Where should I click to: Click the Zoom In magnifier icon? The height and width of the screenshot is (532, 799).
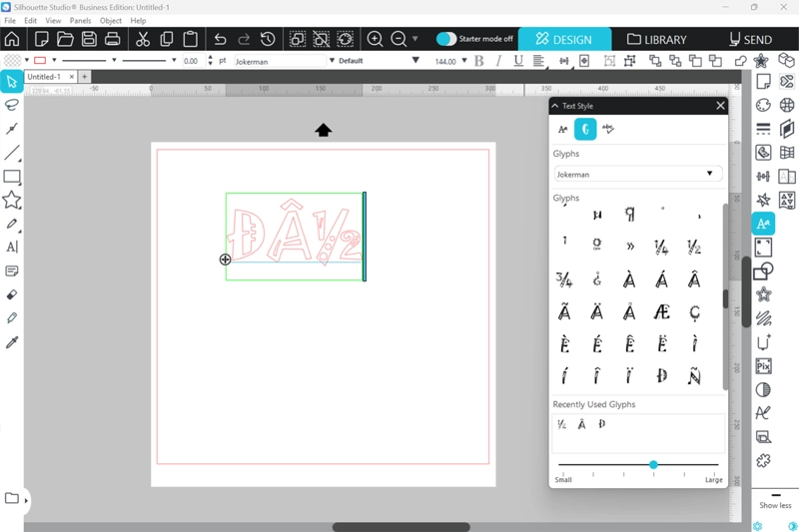[376, 39]
